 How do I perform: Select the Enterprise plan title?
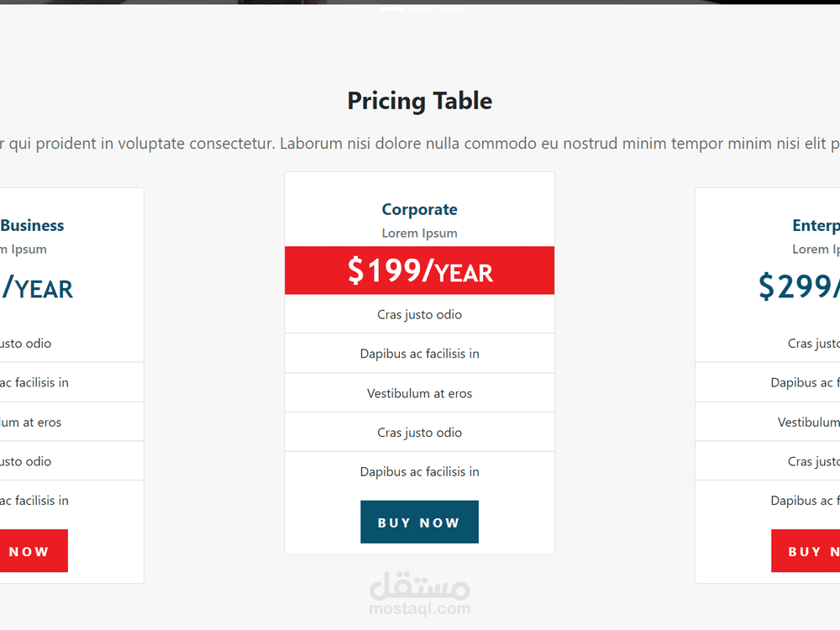[x=816, y=225]
